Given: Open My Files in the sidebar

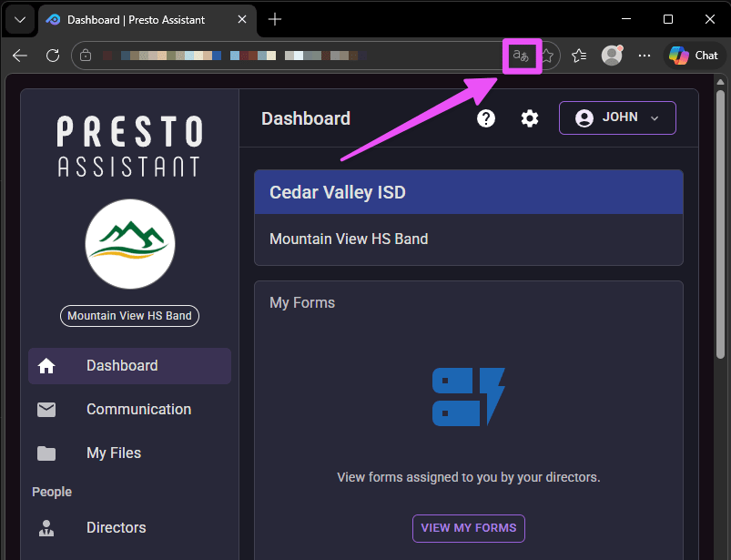Looking at the screenshot, I should (129, 453).
